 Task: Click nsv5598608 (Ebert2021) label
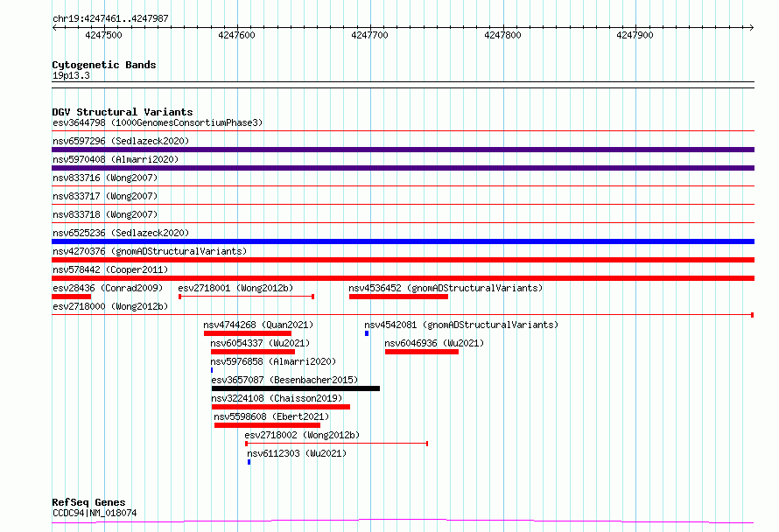(271, 416)
